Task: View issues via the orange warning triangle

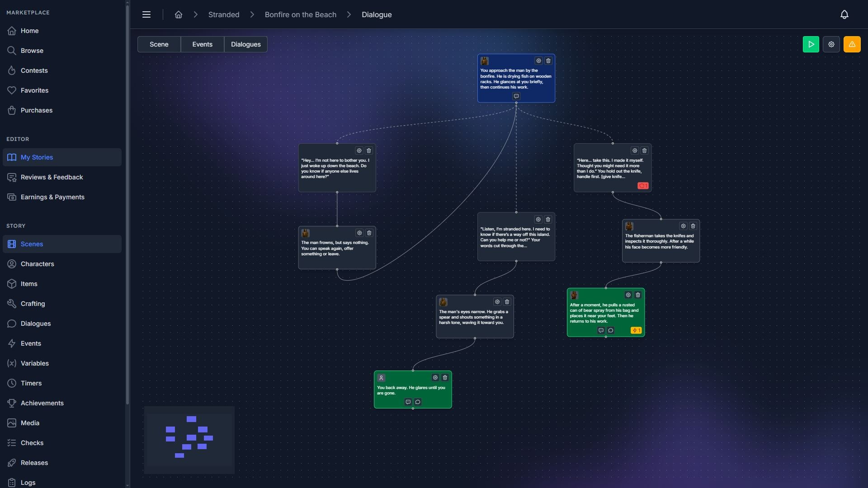Action: pyautogui.click(x=852, y=44)
